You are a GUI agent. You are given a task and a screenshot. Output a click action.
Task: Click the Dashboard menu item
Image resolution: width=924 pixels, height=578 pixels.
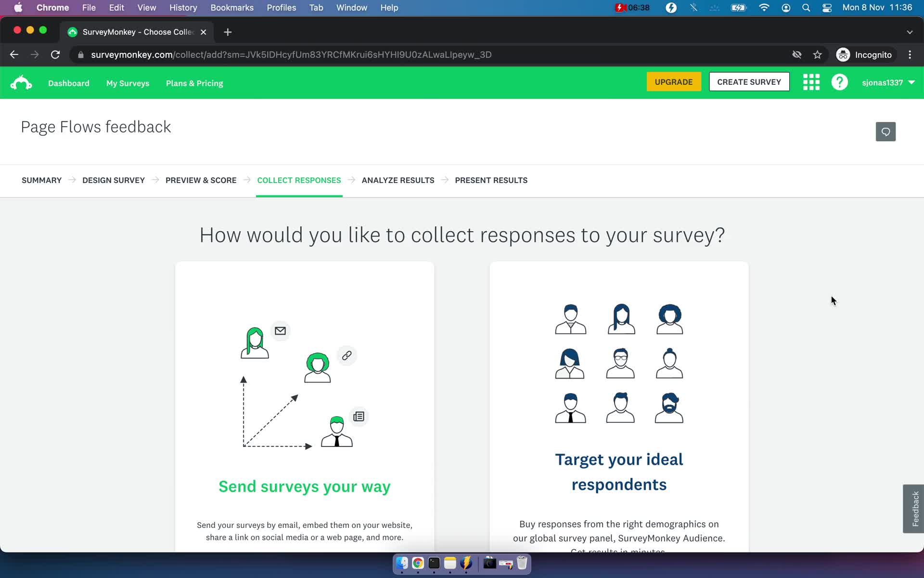67,82
